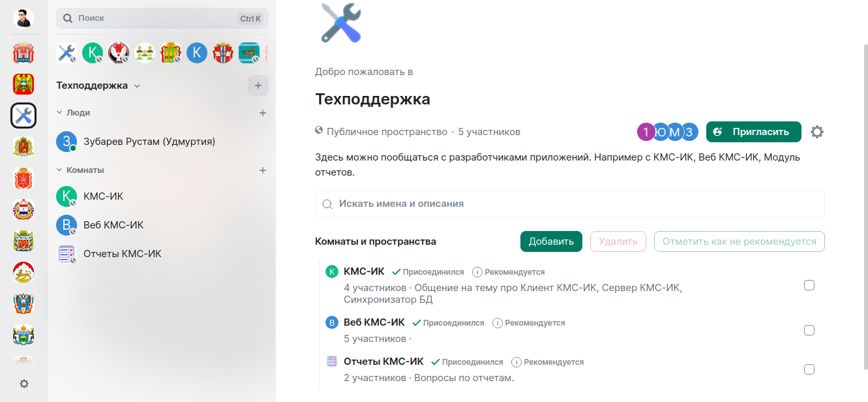Screen dimensions: 868x402
Task: Open chat with Зубарев Рустам (Удмуртия)
Action: pyautogui.click(x=149, y=142)
